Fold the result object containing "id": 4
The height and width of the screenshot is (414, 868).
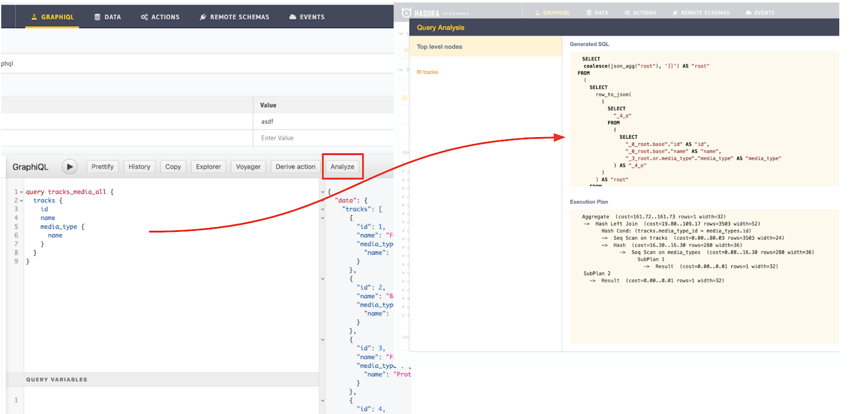(323, 400)
